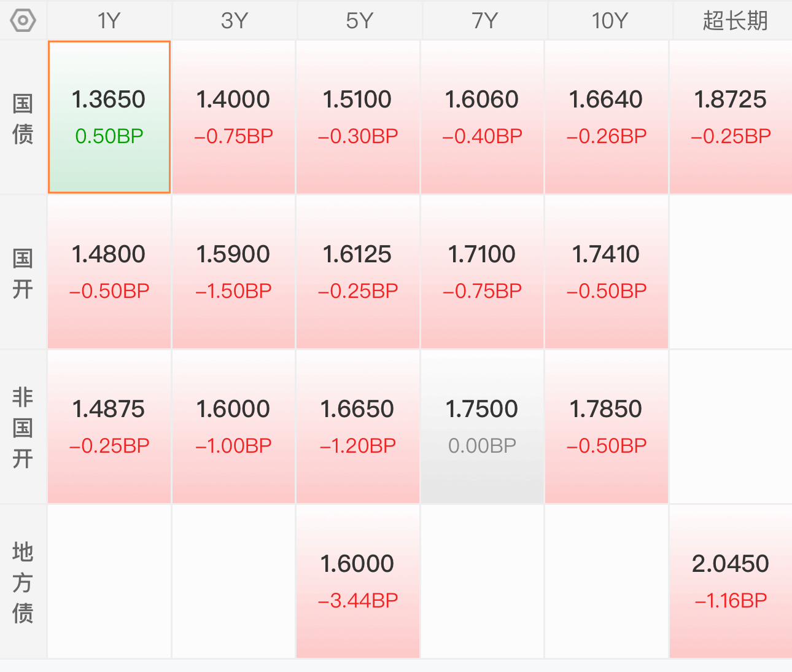Click the 非国开 5Y cell 1.6650

click(x=358, y=427)
